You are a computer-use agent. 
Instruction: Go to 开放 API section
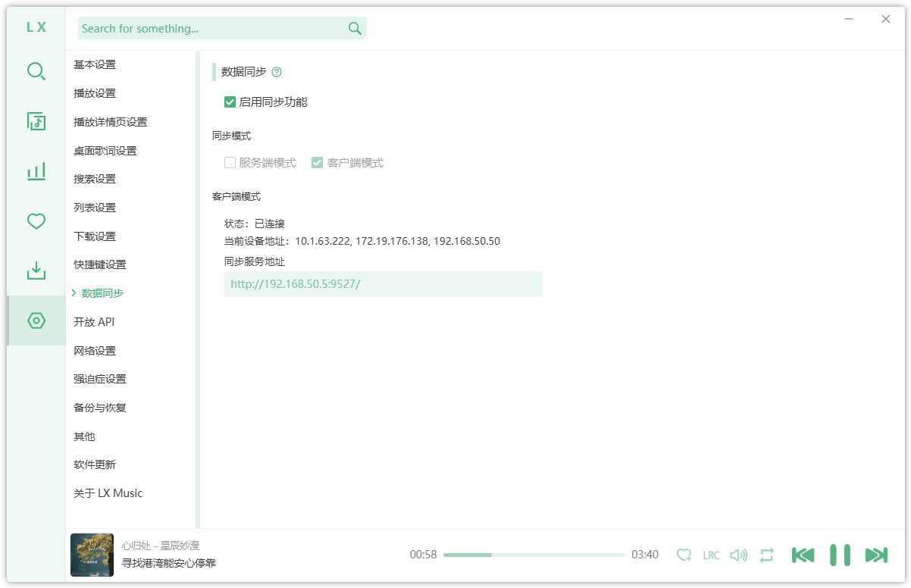(94, 322)
